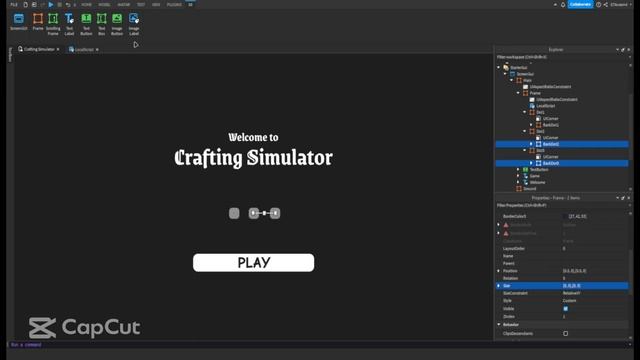Insert a Text Label element
Image resolution: width=640 pixels, height=360 pixels.
point(69,24)
